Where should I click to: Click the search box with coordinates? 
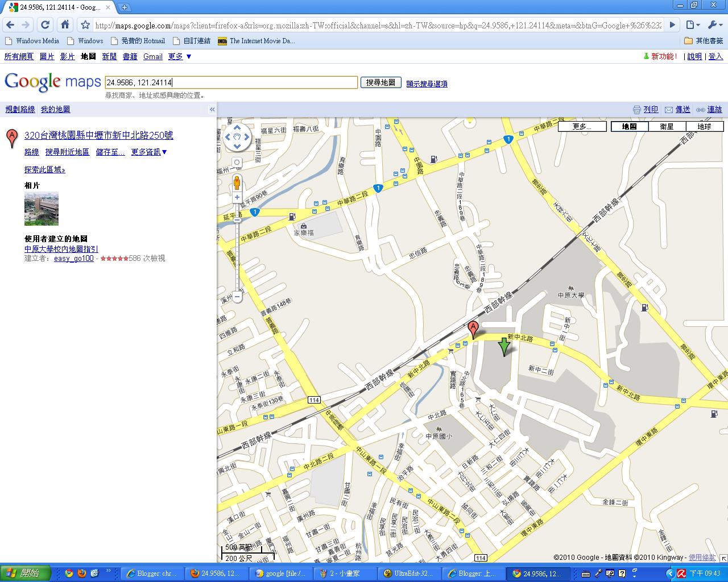231,82
